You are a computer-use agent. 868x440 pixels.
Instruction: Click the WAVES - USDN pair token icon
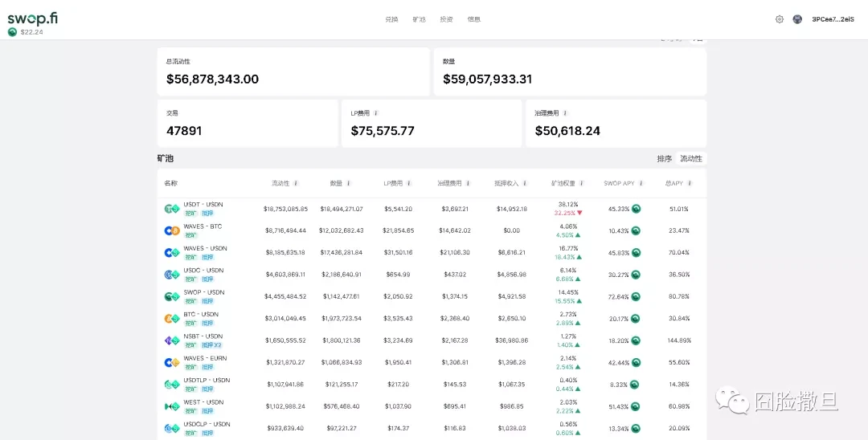pos(172,253)
